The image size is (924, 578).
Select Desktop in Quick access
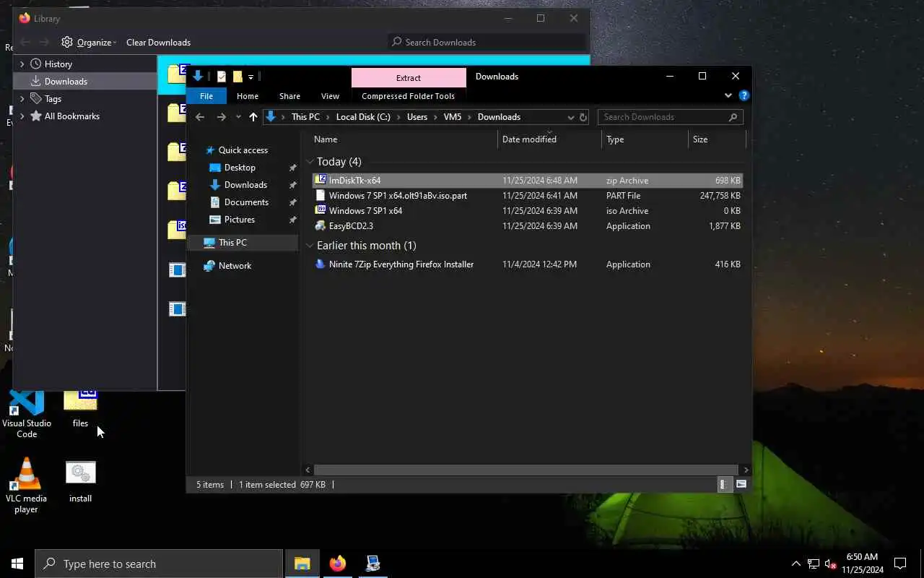tap(240, 167)
